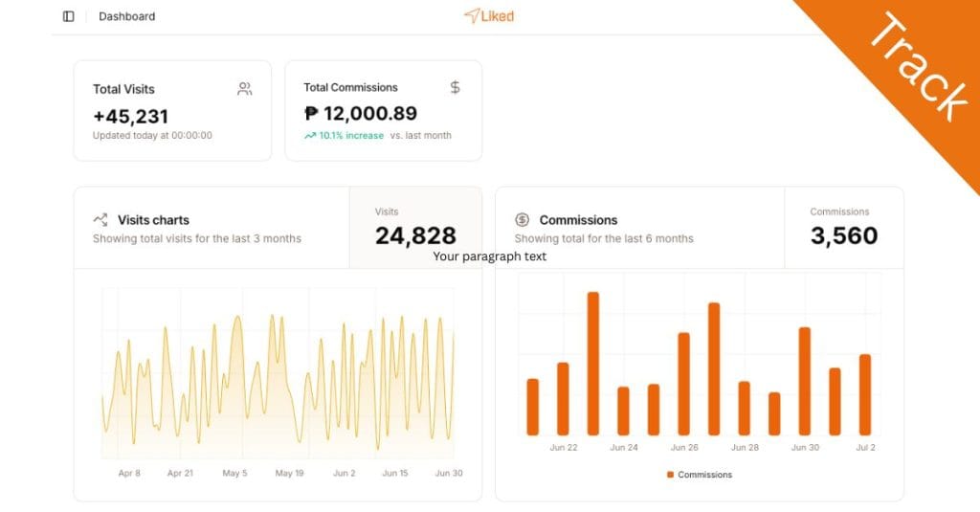Click the Jun 30 commissions bar

pos(804,381)
